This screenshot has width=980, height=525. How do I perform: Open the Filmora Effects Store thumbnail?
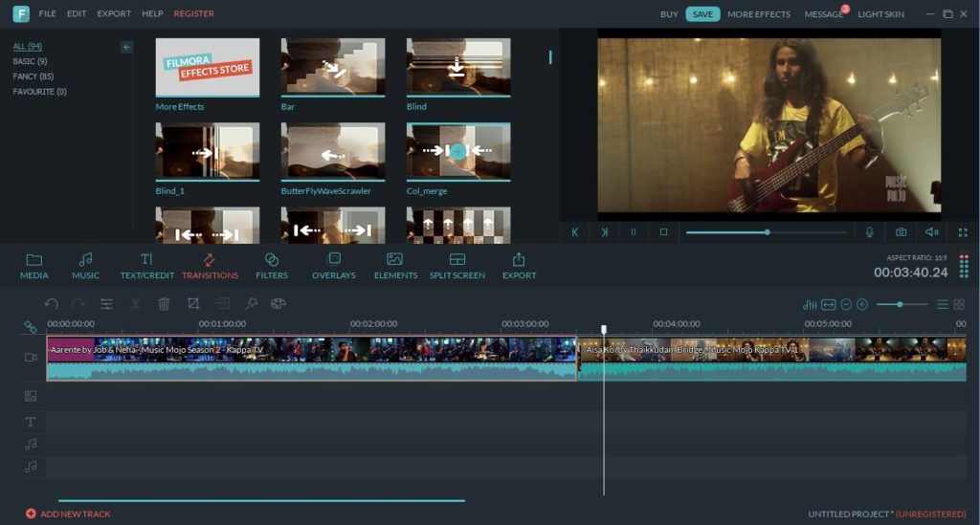(208, 68)
